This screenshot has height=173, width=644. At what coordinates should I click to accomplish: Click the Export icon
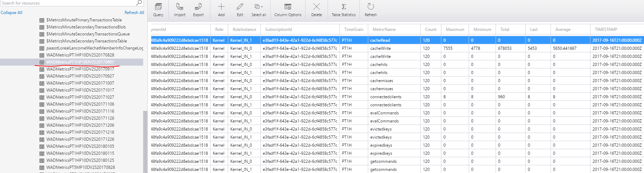pos(198,7)
